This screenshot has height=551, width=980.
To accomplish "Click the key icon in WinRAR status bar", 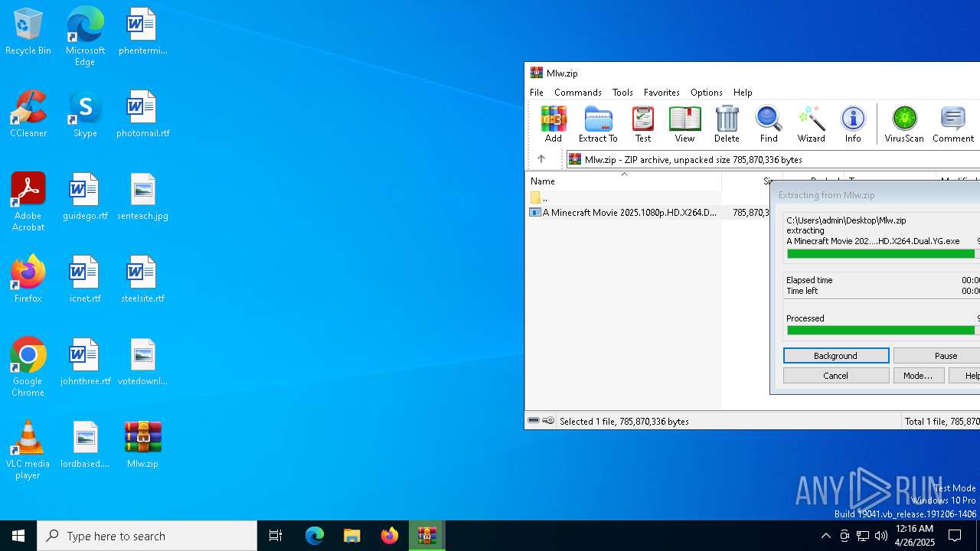I will point(548,421).
